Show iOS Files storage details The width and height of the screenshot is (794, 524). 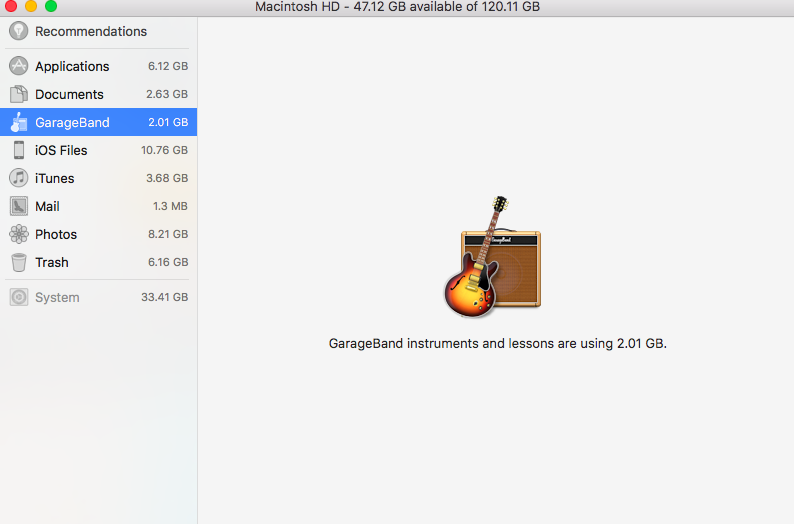[61, 150]
